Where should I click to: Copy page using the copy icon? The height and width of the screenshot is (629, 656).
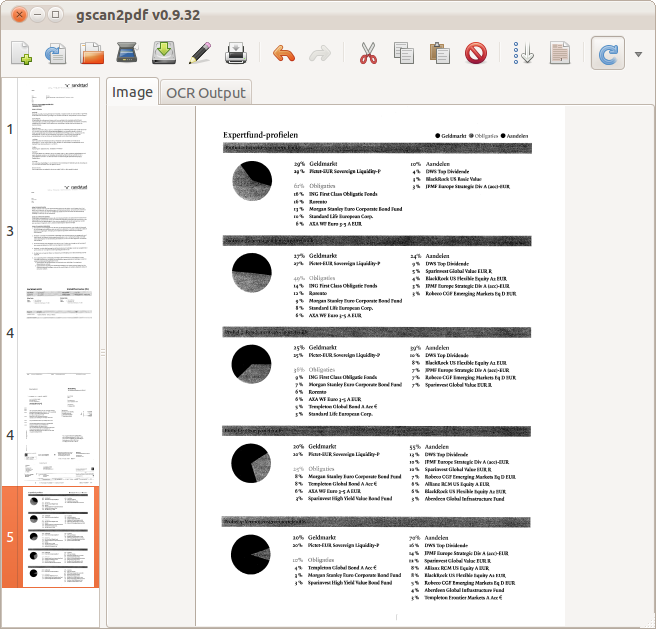(404, 53)
